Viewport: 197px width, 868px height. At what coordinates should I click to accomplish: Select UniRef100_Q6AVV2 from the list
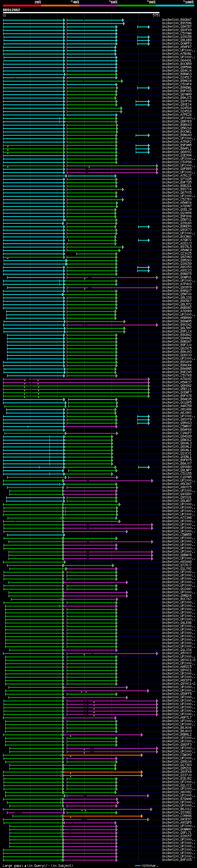pyautogui.click(x=176, y=152)
